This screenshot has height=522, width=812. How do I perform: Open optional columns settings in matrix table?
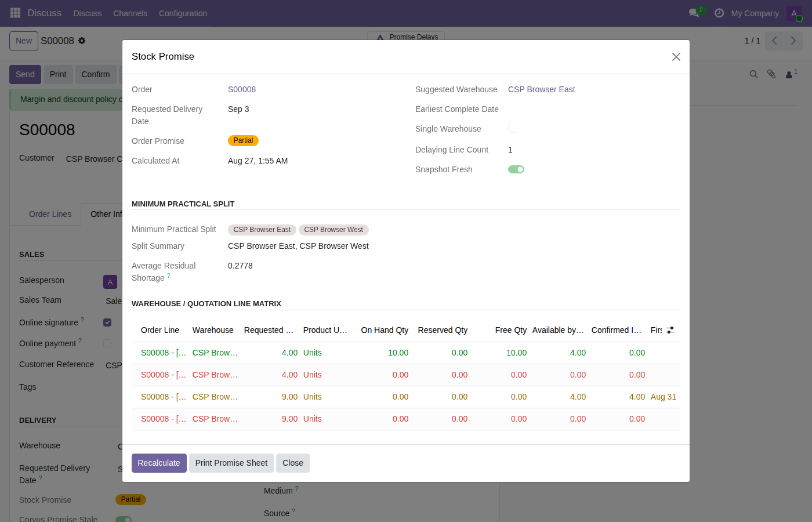point(670,330)
